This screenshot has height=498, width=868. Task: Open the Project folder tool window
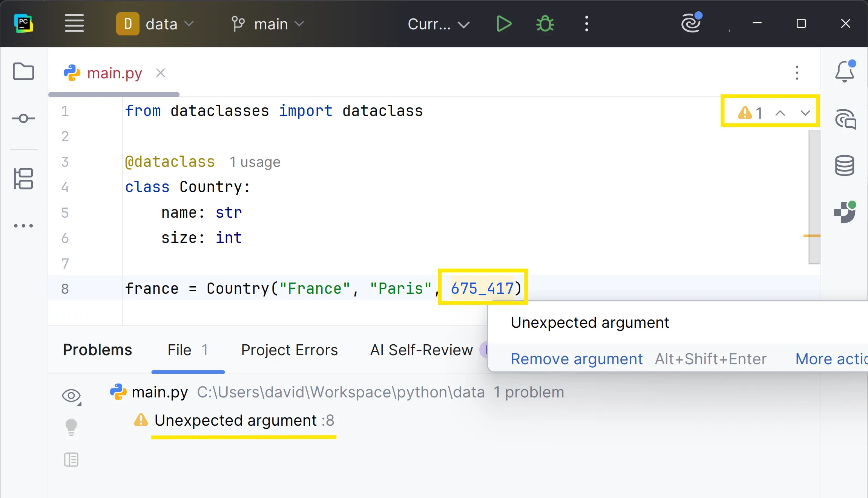[23, 72]
